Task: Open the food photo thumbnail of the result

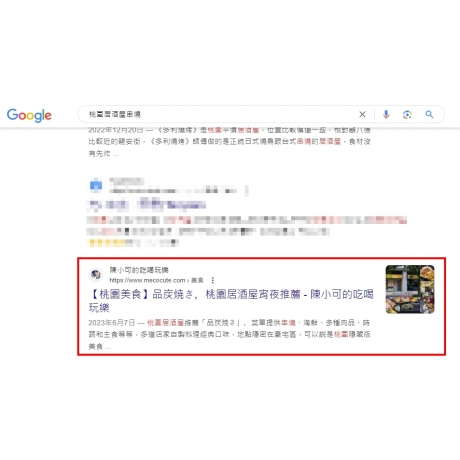Action: tap(410, 289)
